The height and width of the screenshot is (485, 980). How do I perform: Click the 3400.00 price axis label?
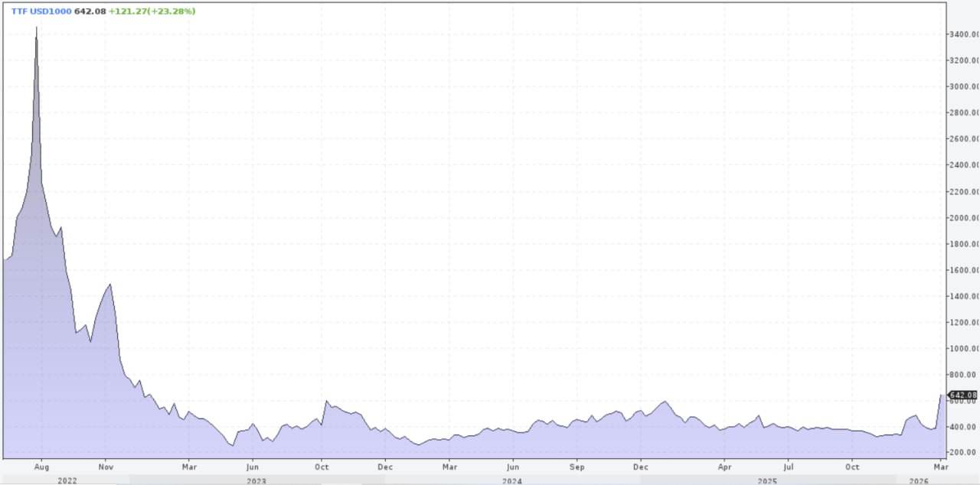pyautogui.click(x=963, y=34)
